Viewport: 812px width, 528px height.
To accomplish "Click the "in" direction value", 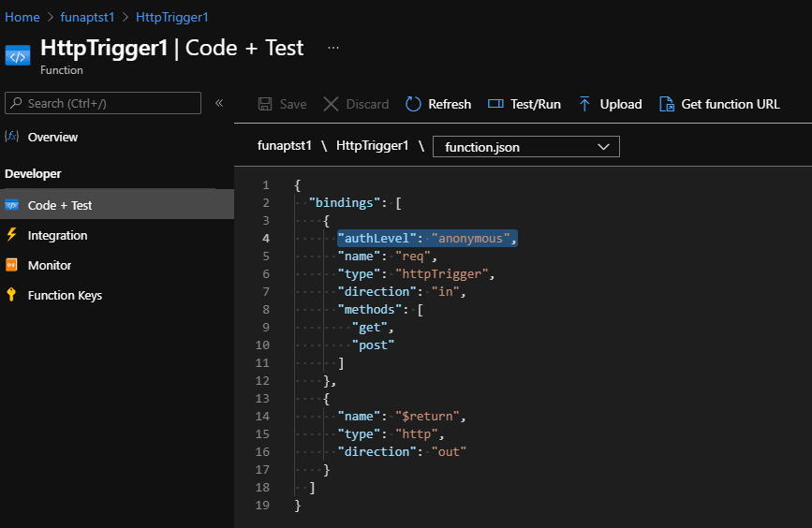I will tap(446, 291).
